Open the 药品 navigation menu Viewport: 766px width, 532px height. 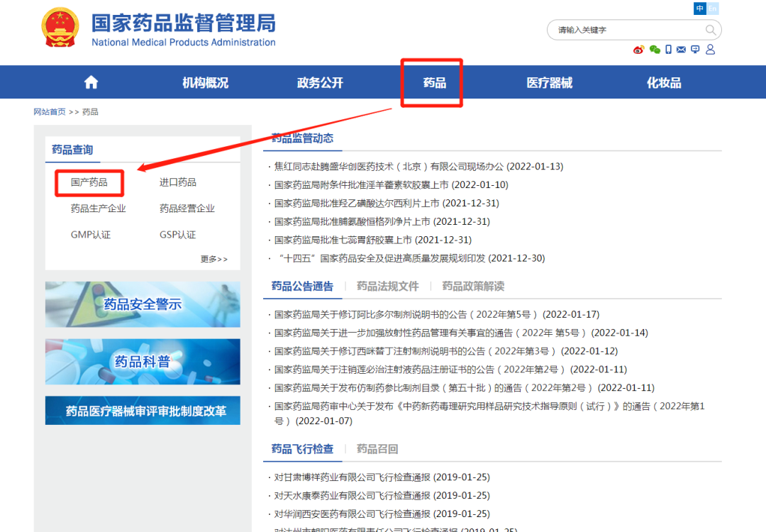click(434, 82)
